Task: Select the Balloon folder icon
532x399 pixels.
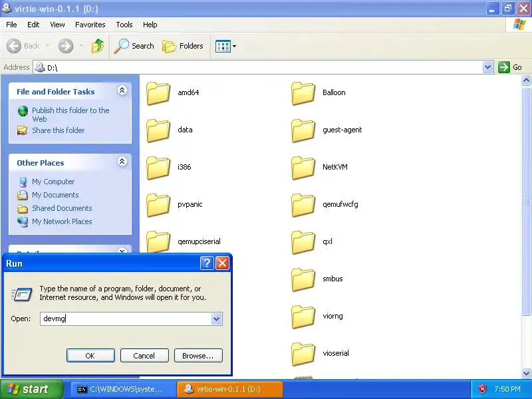Action: point(303,93)
